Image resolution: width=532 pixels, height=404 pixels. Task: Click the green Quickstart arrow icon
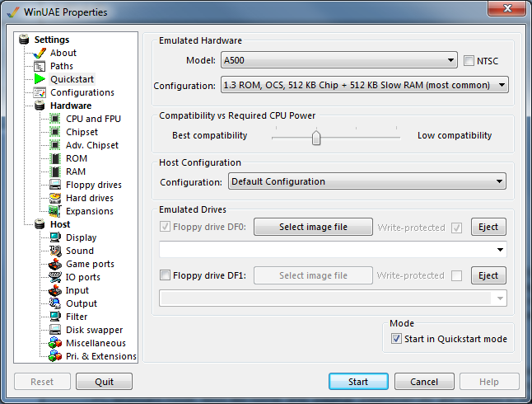40,79
